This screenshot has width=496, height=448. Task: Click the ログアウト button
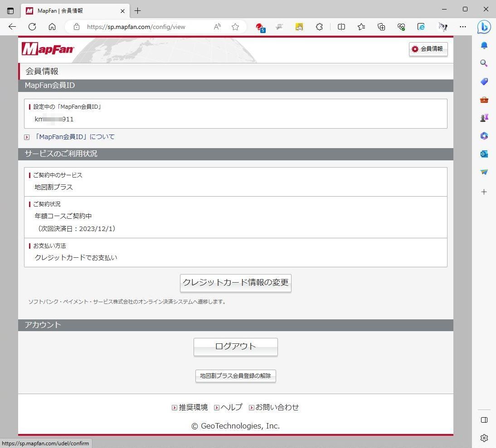pos(236,347)
